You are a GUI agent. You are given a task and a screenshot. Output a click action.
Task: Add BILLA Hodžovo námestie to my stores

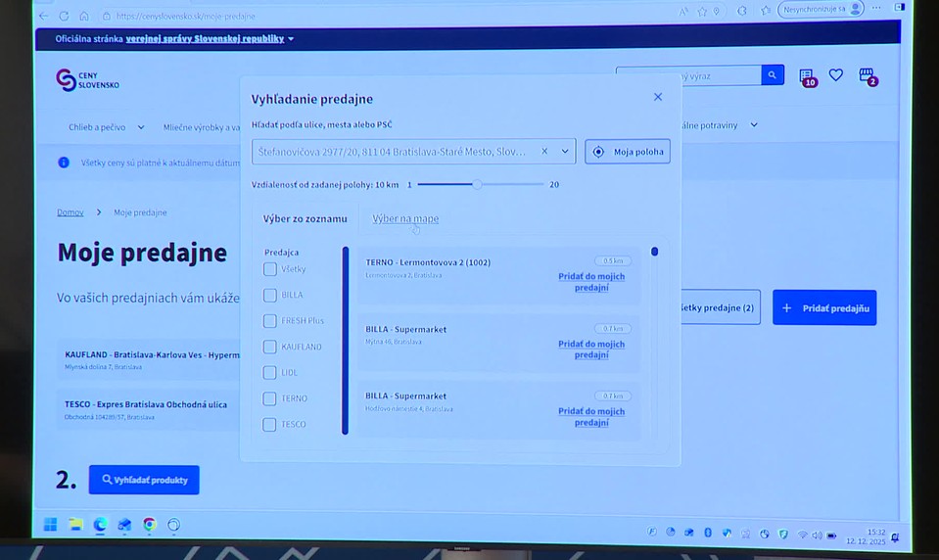point(591,417)
